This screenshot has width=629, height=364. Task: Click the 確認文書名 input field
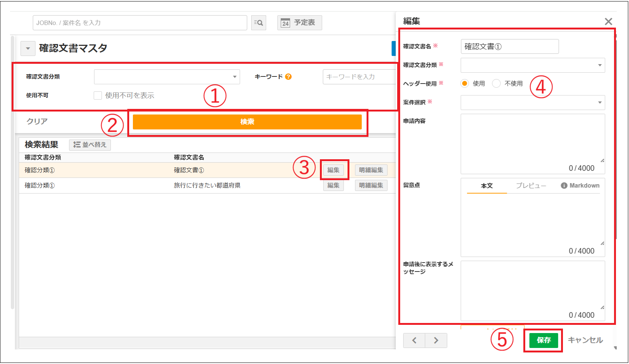coord(510,47)
